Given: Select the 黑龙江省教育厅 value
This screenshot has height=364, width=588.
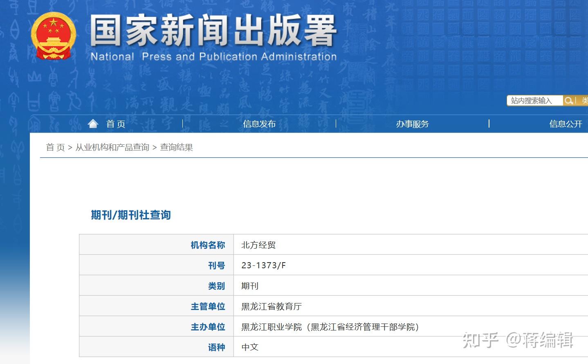Looking at the screenshot, I should tap(272, 306).
